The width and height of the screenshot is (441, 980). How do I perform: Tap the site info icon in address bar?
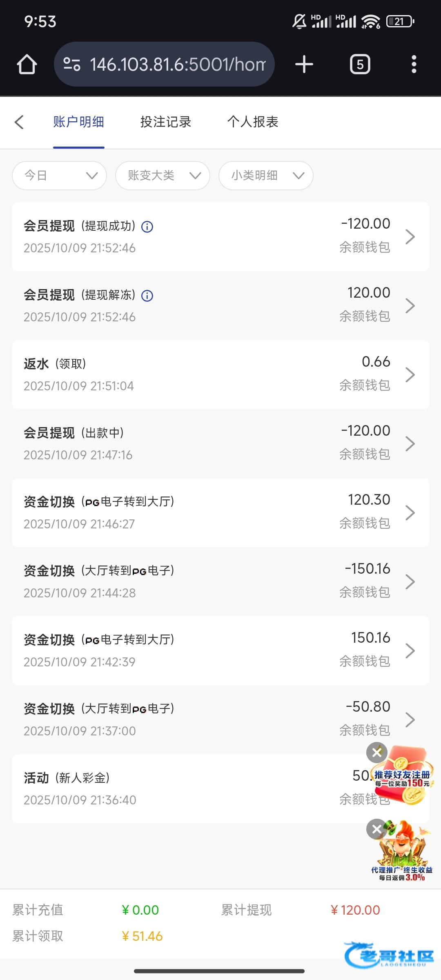pyautogui.click(x=72, y=65)
